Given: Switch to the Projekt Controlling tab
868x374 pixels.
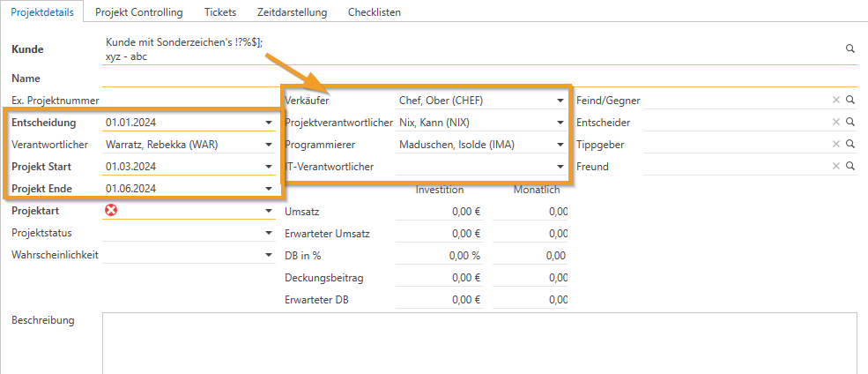Looking at the screenshot, I should coord(139,12).
